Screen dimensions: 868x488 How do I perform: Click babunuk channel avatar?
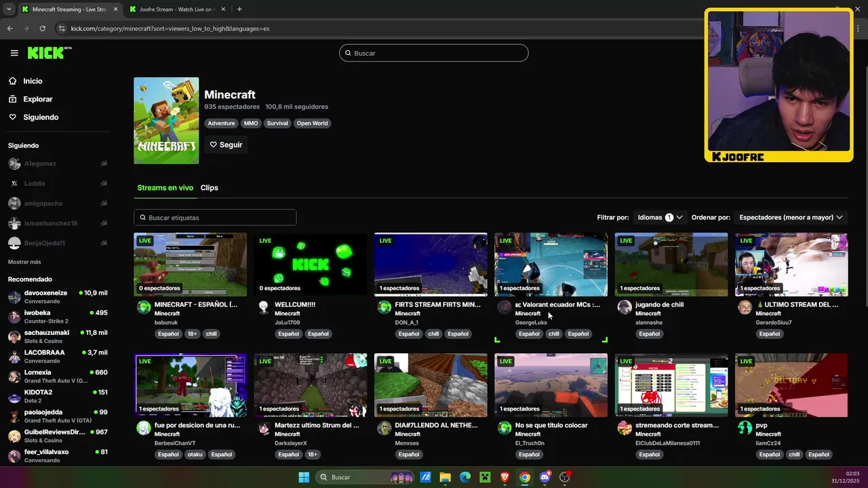(x=144, y=307)
